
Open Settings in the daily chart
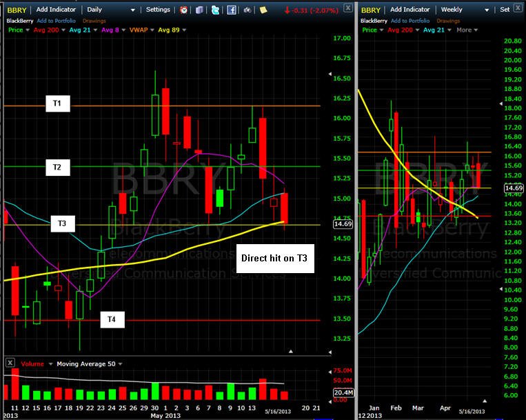[x=158, y=10]
